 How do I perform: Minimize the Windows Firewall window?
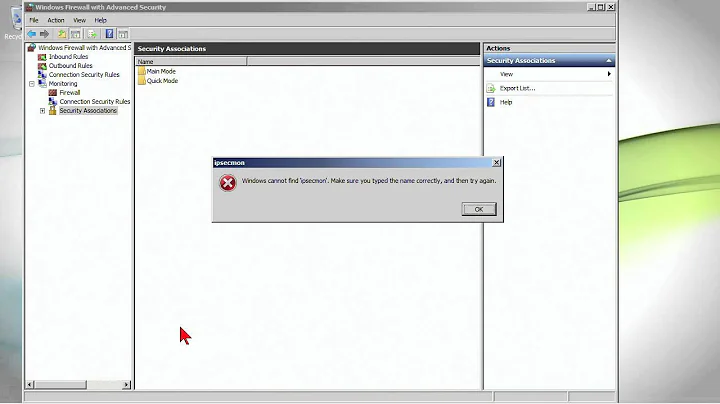(591, 7)
